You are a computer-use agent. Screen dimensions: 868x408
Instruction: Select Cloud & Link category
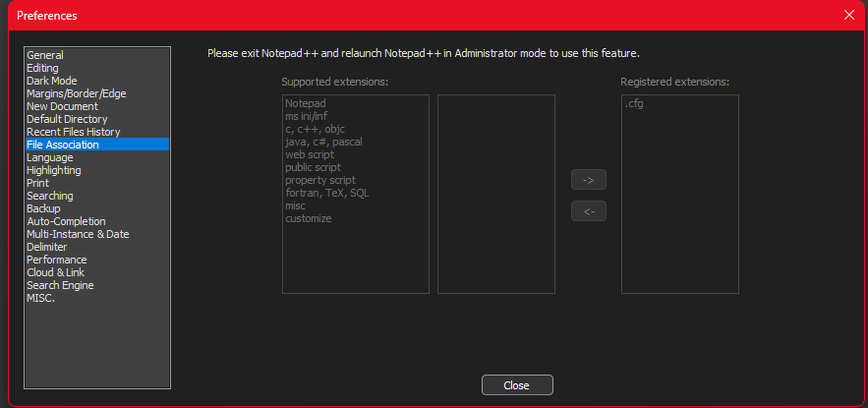97,272
